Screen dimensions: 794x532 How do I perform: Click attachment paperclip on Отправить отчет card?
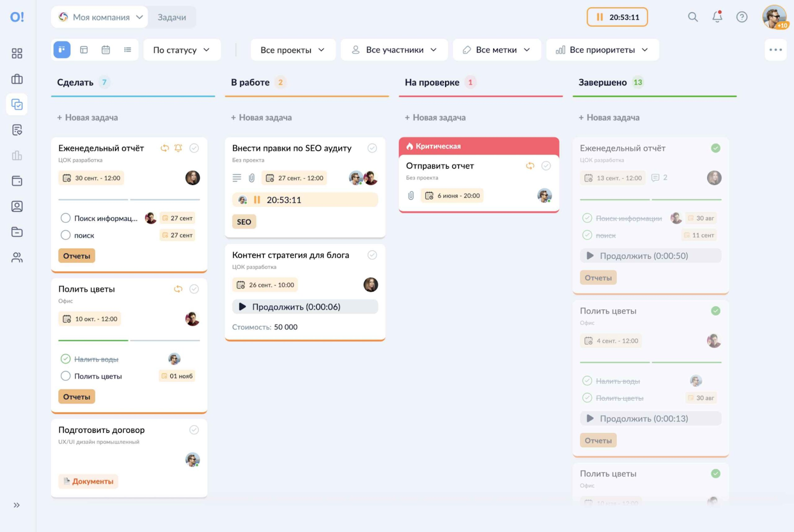[x=411, y=196]
